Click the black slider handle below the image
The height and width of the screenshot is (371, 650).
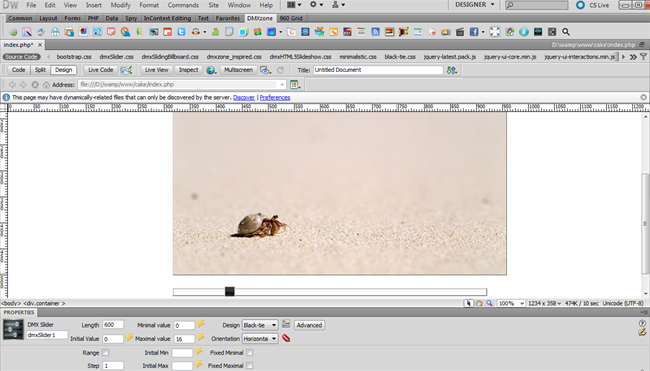point(230,291)
